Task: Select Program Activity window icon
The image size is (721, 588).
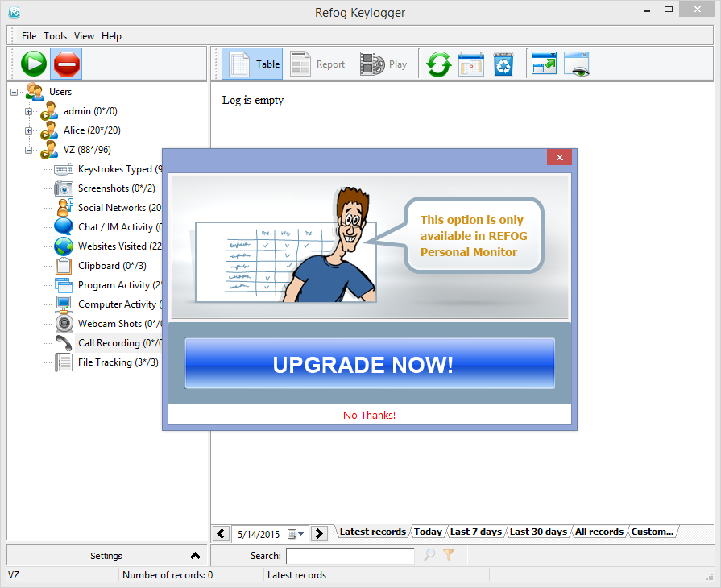Action: [x=64, y=285]
